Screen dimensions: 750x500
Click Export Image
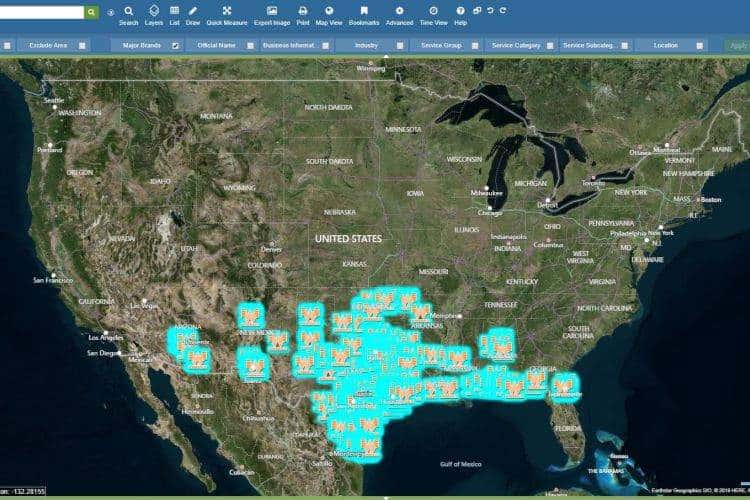pyautogui.click(x=272, y=16)
